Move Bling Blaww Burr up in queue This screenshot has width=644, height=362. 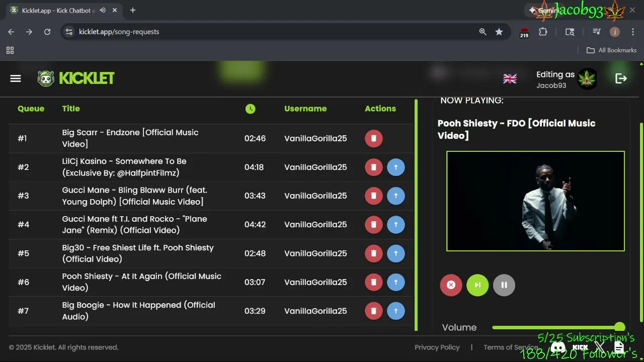tap(396, 196)
